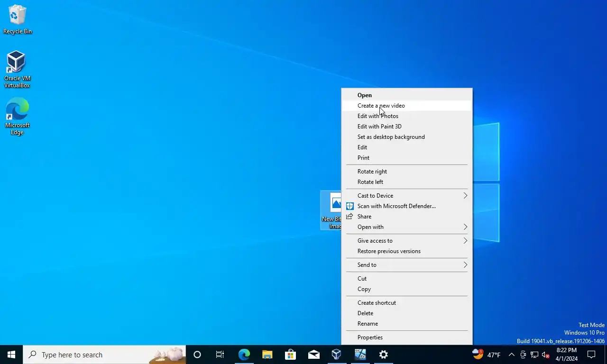607x364 pixels.
Task: Select Rotate right
Action: [x=407, y=172]
